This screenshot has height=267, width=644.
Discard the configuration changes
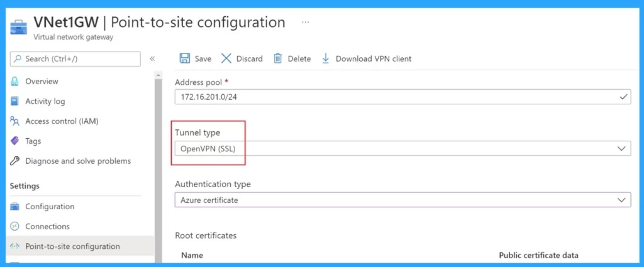(x=242, y=58)
